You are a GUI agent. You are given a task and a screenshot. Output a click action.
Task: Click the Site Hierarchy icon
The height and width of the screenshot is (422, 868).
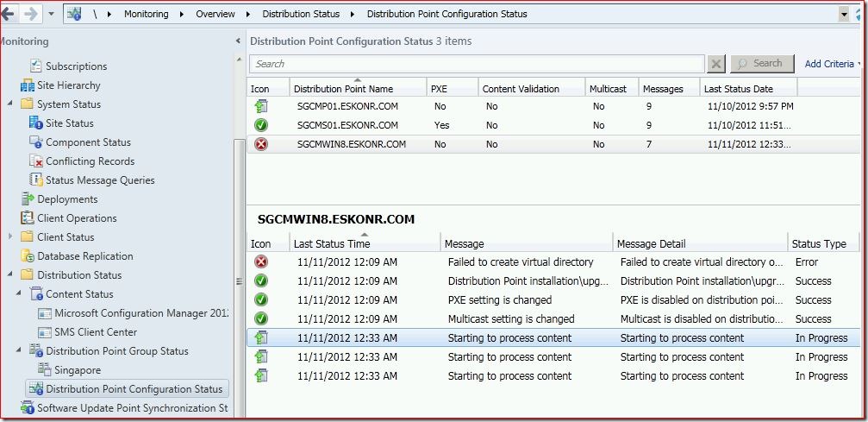tap(27, 85)
